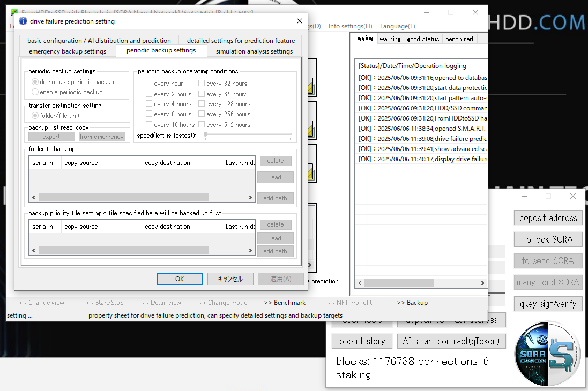588x391 pixels.
Task: Click the 'from emergency' copy button
Action: click(101, 137)
